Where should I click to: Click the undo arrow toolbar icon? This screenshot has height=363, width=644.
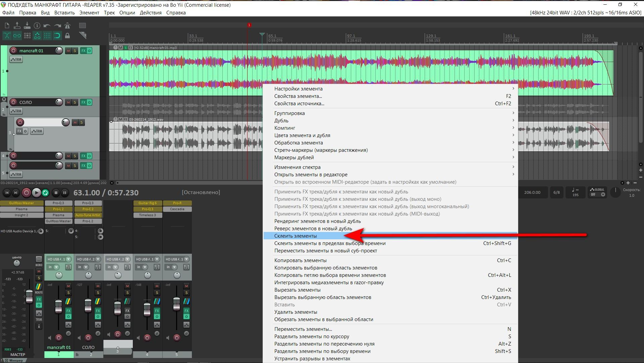click(47, 25)
